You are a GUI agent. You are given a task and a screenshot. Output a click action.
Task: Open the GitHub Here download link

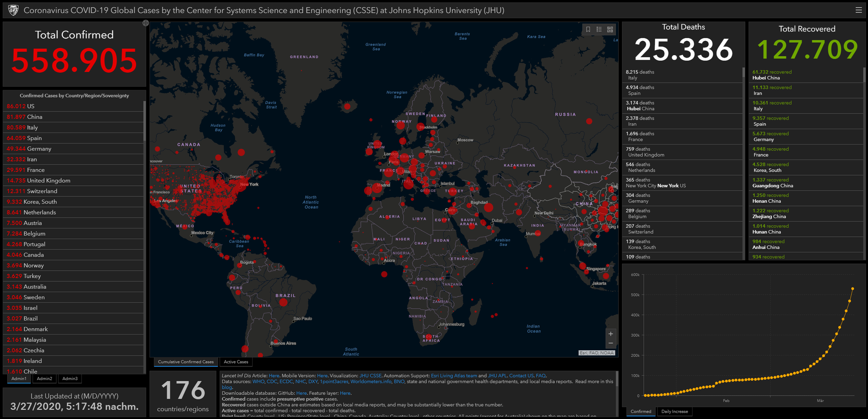pos(301,393)
